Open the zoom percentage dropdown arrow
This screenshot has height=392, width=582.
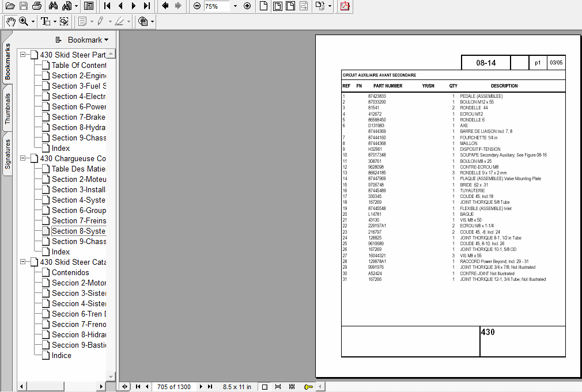click(235, 6)
